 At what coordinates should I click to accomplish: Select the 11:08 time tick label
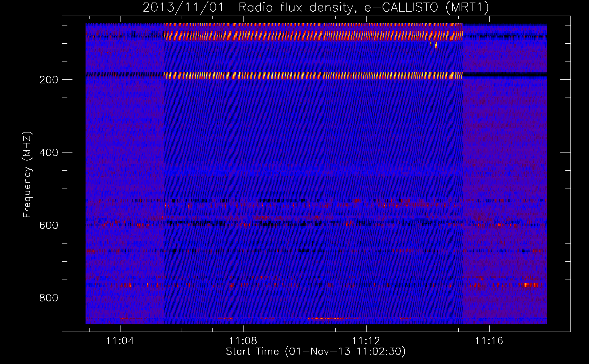point(243,341)
